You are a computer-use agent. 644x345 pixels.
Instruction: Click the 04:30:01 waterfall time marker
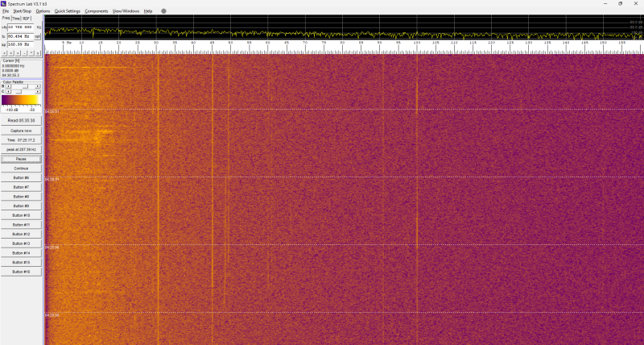click(52, 180)
